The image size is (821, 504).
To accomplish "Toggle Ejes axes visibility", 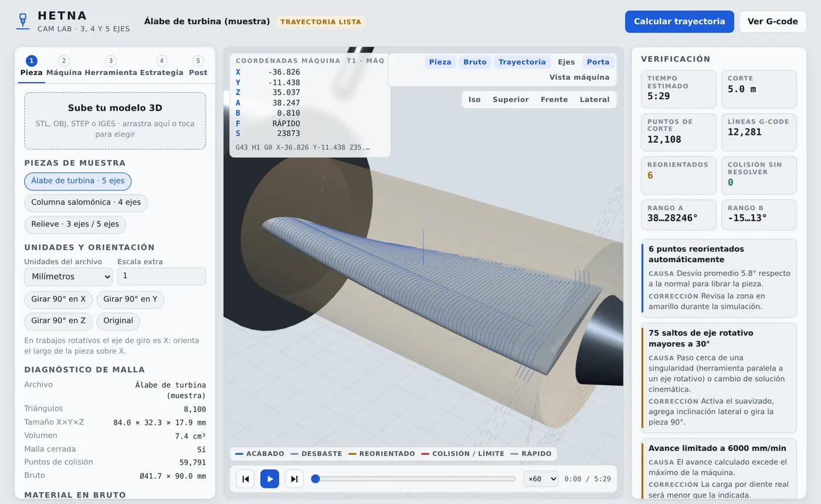I will click(566, 62).
